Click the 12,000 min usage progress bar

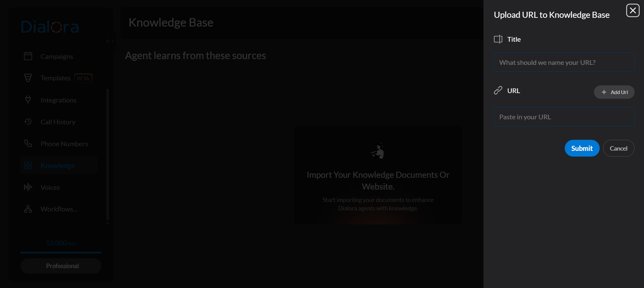(61, 252)
